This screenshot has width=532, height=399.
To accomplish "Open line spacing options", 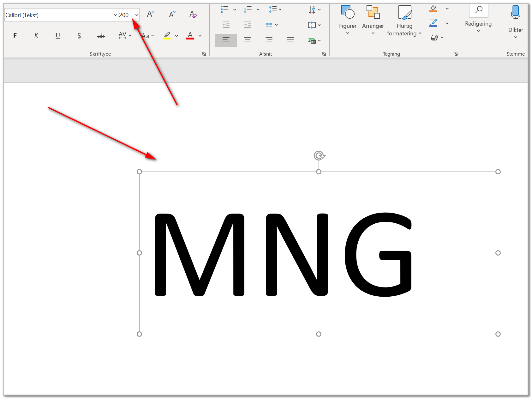I will click(275, 9).
